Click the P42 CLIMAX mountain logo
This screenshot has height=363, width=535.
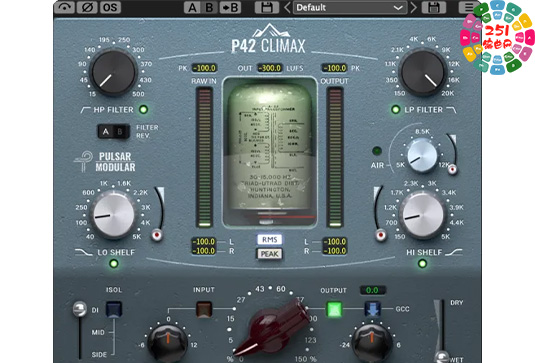click(269, 39)
